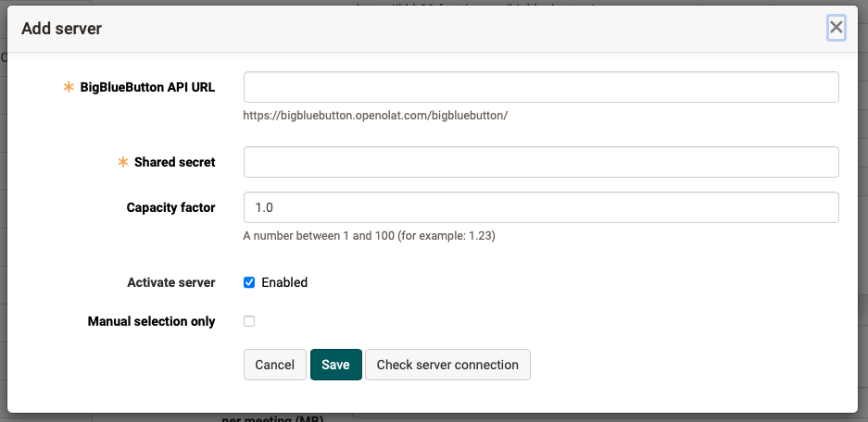The height and width of the screenshot is (422, 868).
Task: Click the mandatory asterisk beside API URL
Action: (x=68, y=87)
